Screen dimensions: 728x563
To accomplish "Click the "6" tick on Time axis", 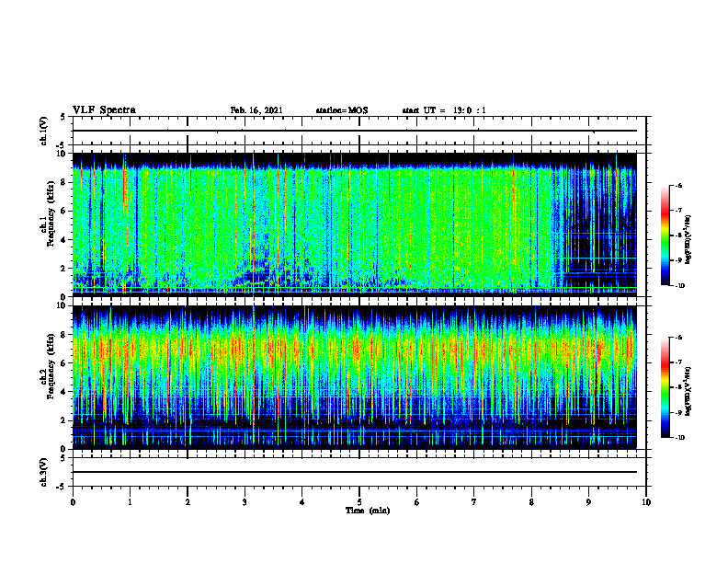I will 417,502.
